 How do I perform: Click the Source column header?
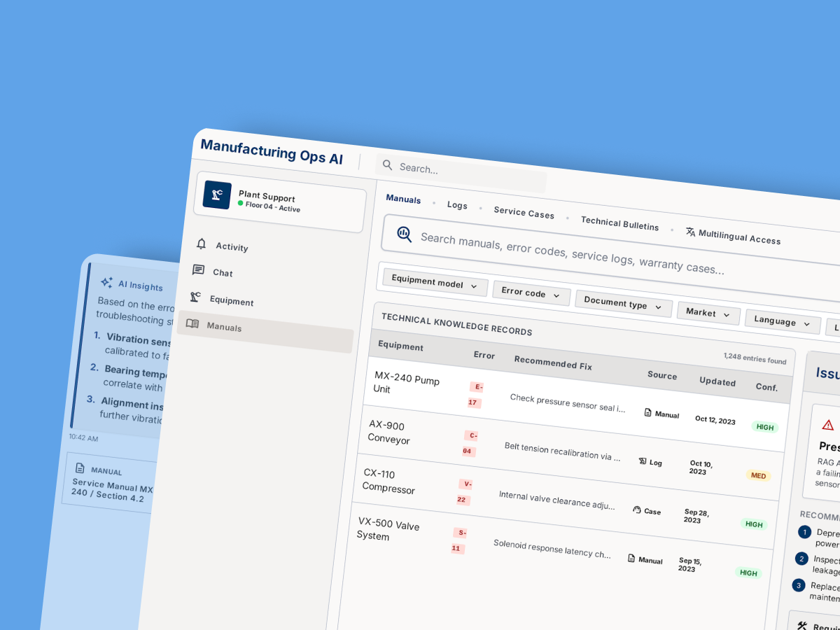pyautogui.click(x=662, y=375)
